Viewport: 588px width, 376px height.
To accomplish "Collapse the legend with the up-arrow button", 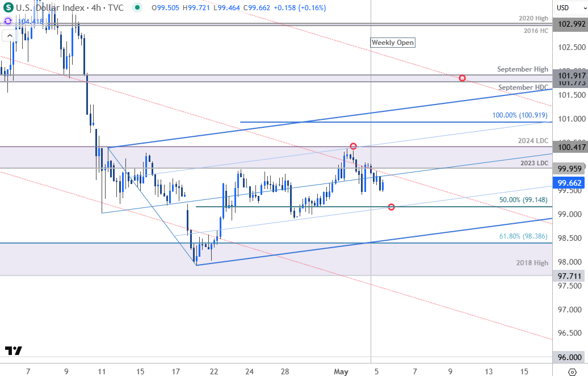I will click(10, 36).
